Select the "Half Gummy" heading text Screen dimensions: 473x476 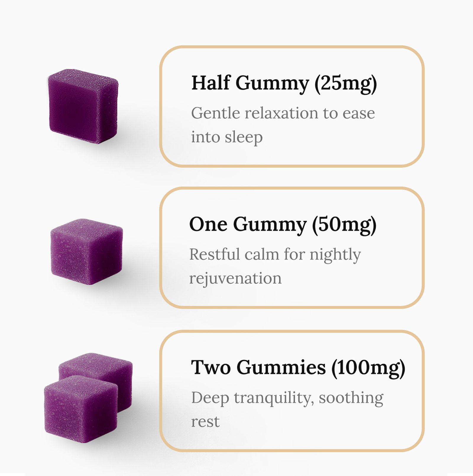click(x=250, y=83)
